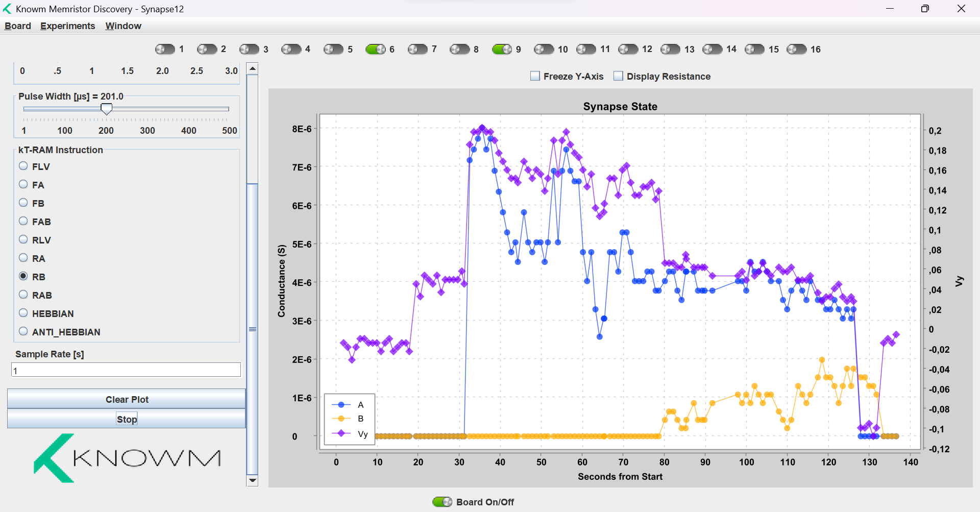Click the Knowm logo image
Image resolution: width=980 pixels, height=512 pixels.
127,458
